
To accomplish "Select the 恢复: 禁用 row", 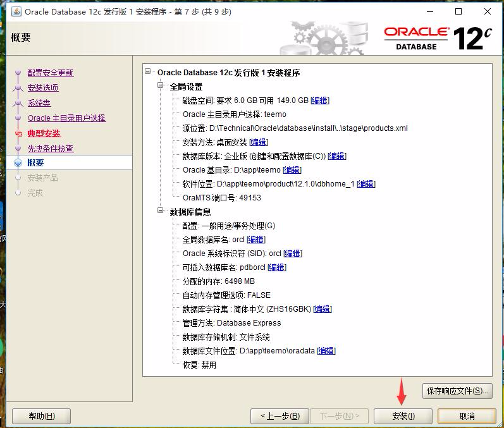I will click(199, 365).
